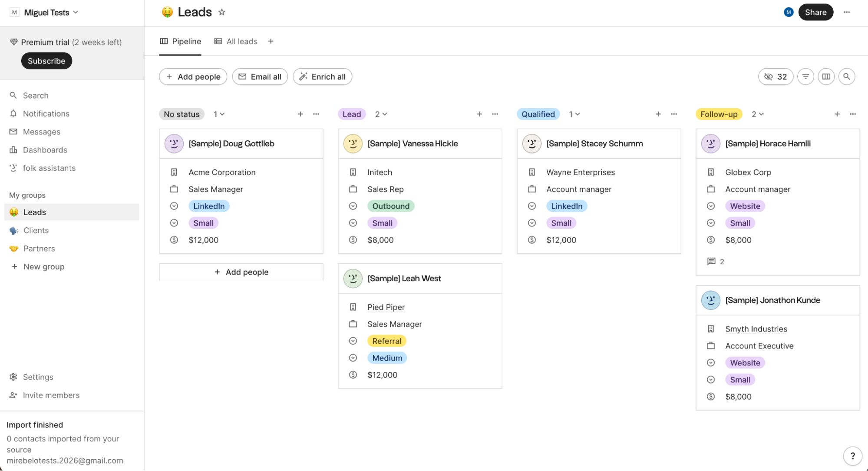Open Medium size tag on Leah West
The height and width of the screenshot is (471, 868).
tap(387, 358)
